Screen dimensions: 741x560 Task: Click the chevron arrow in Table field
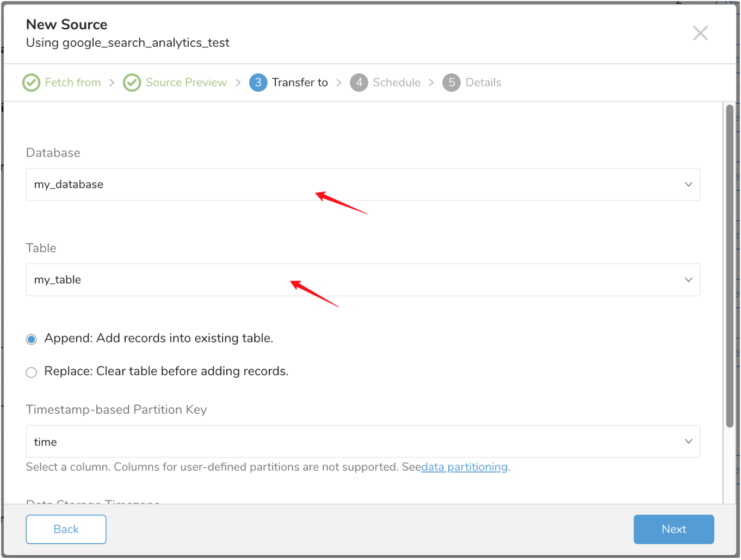click(688, 280)
